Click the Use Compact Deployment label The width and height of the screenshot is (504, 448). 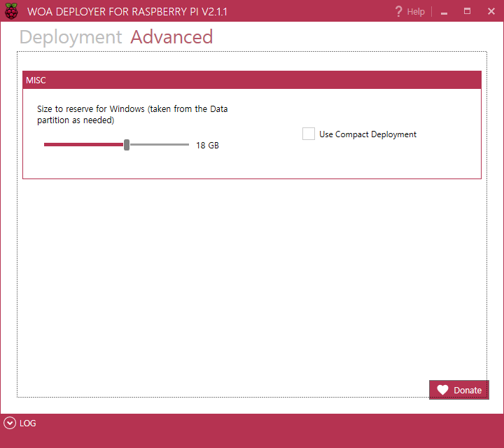tap(367, 134)
